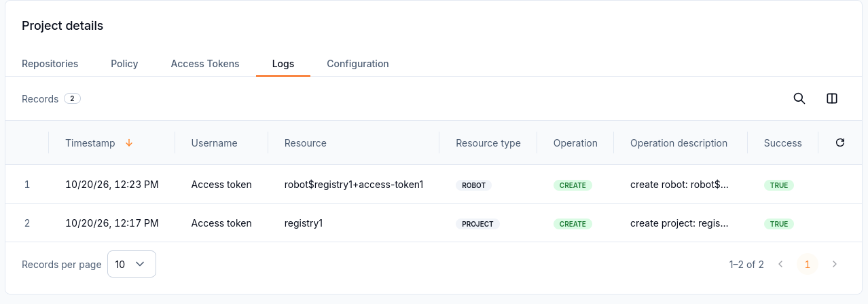
Task: Click the ROBOT resource type badge
Action: [x=473, y=185]
